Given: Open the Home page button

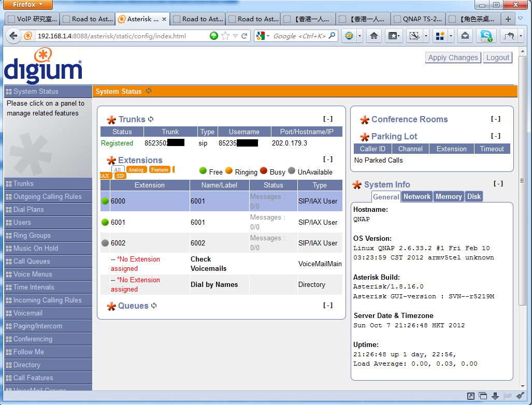Looking at the screenshot, I should pos(374,36).
